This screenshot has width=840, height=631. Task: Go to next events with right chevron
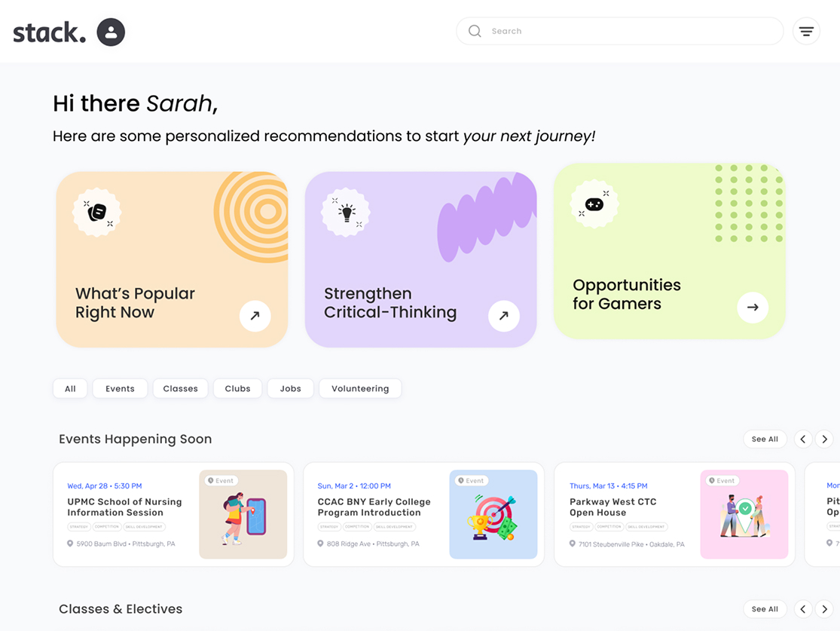click(x=824, y=439)
